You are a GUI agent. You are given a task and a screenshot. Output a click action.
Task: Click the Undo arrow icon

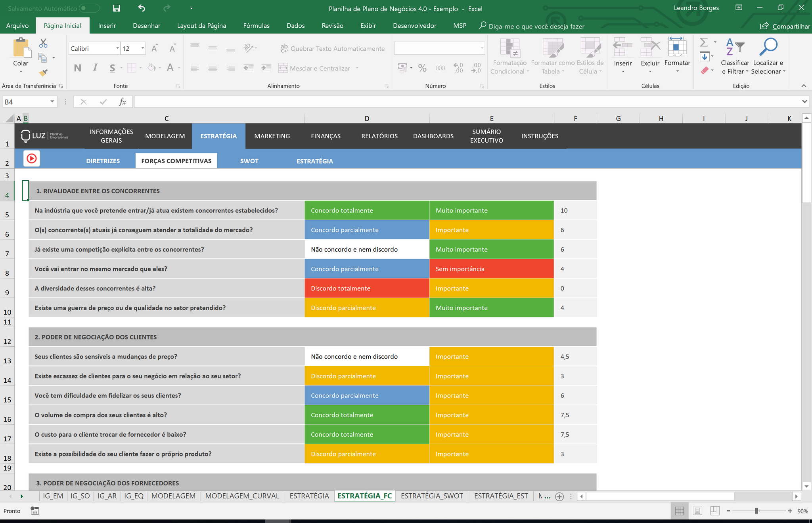(142, 8)
